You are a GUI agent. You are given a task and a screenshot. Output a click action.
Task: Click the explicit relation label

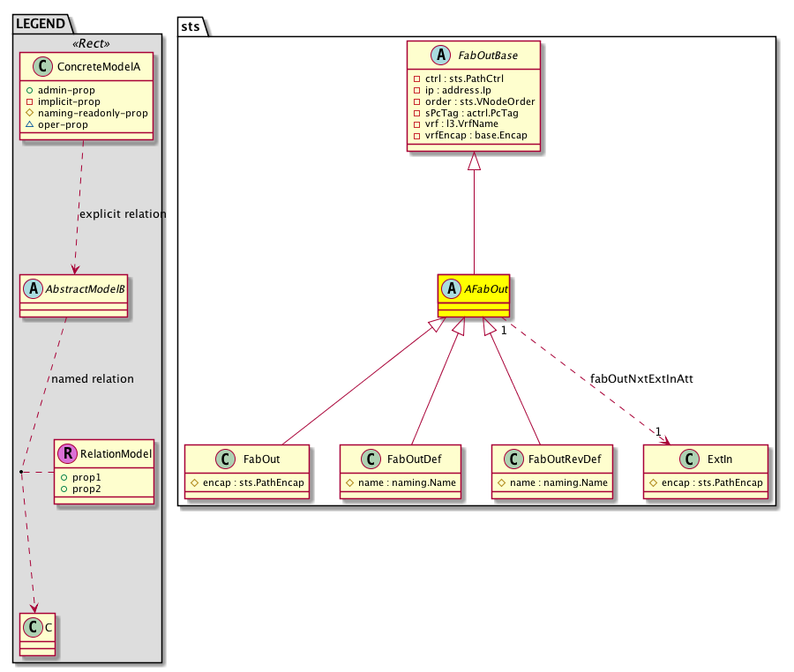tap(123, 214)
